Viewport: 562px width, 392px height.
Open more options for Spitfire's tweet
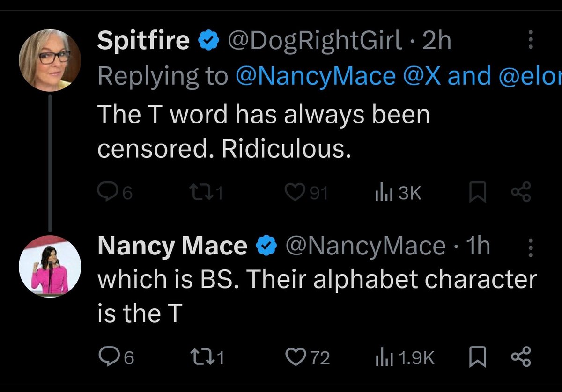(x=531, y=41)
